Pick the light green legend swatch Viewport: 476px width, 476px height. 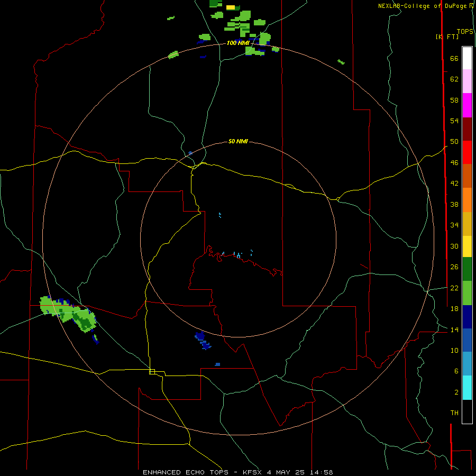[467, 293]
